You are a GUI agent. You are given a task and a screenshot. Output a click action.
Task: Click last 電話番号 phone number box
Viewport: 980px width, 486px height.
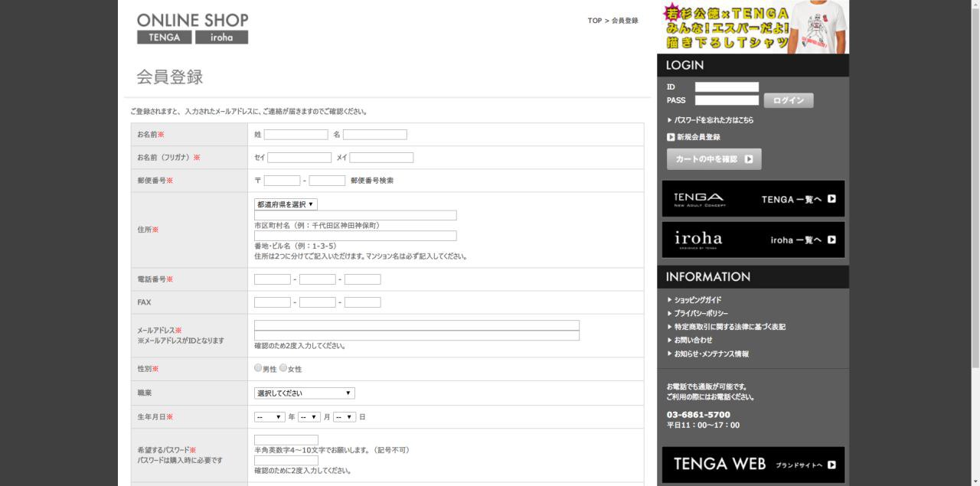click(x=363, y=279)
